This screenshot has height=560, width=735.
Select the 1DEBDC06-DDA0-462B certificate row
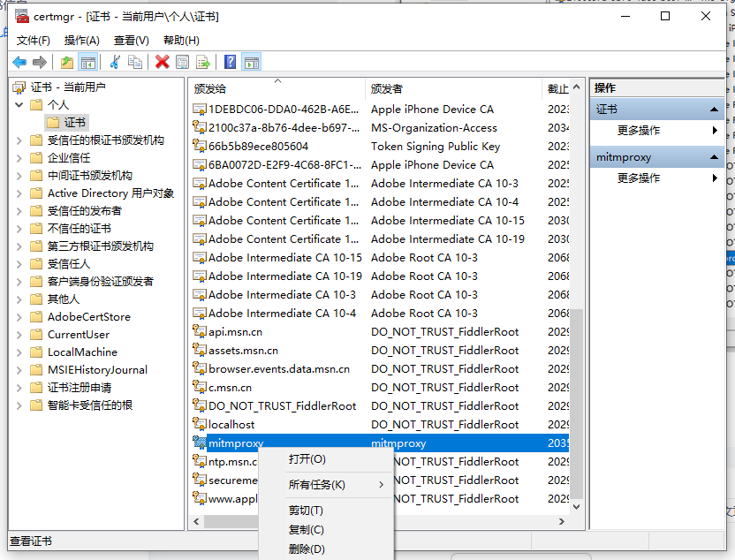tap(380, 110)
